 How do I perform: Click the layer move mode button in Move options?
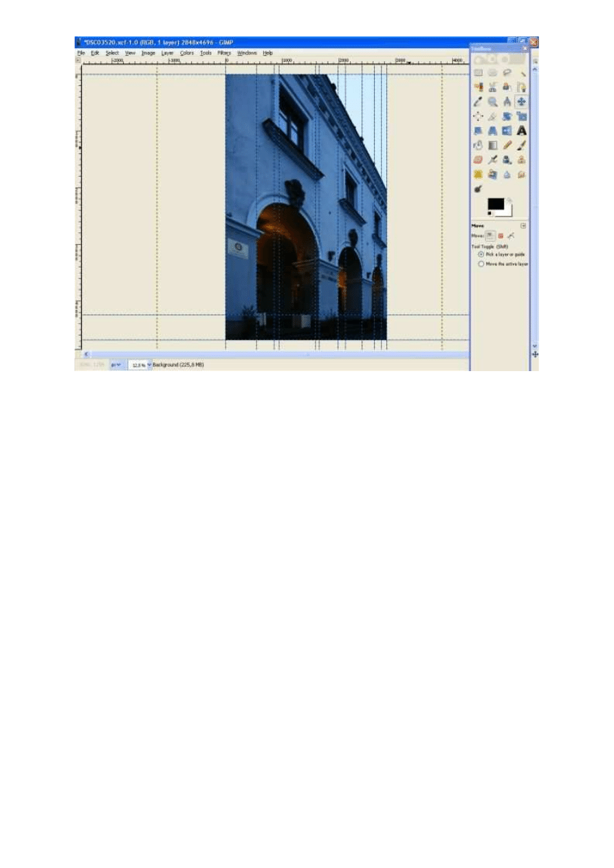pyautogui.click(x=490, y=235)
